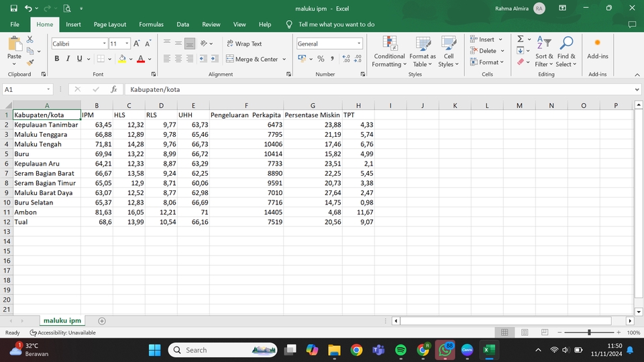Screen dimensions: 644x362
Task: Switch to the Page Layout tab
Action: 109,25
